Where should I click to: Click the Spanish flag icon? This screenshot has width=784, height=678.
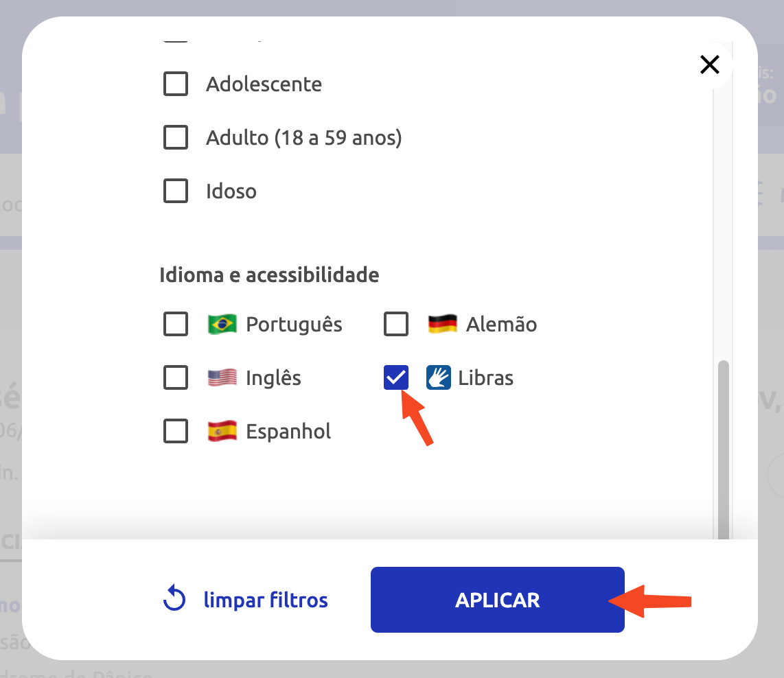[222, 431]
